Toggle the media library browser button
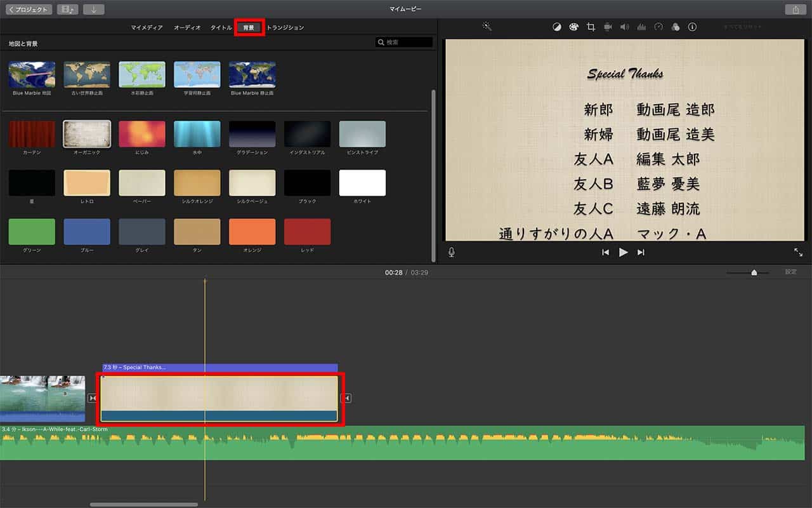The image size is (812, 508). (x=67, y=10)
